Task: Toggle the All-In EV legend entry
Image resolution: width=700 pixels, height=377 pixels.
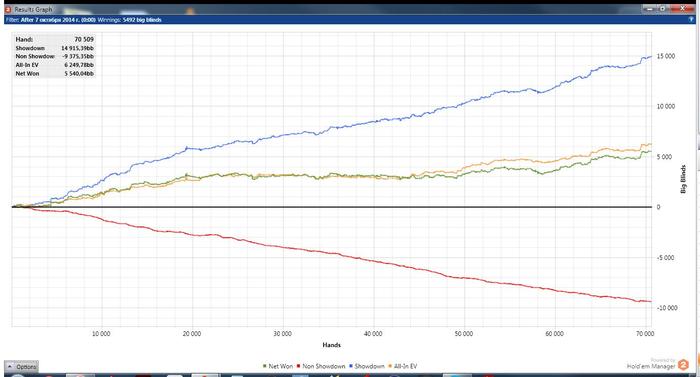Action: tap(403, 366)
